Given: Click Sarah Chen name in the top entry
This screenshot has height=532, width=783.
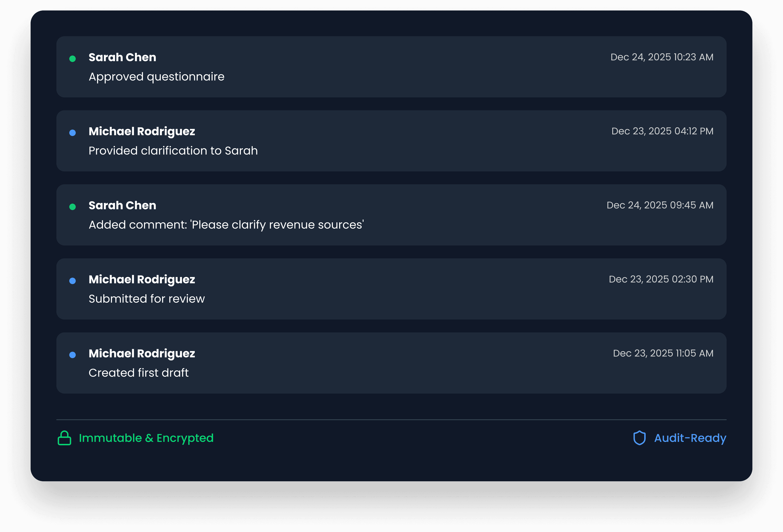Looking at the screenshot, I should click(122, 58).
